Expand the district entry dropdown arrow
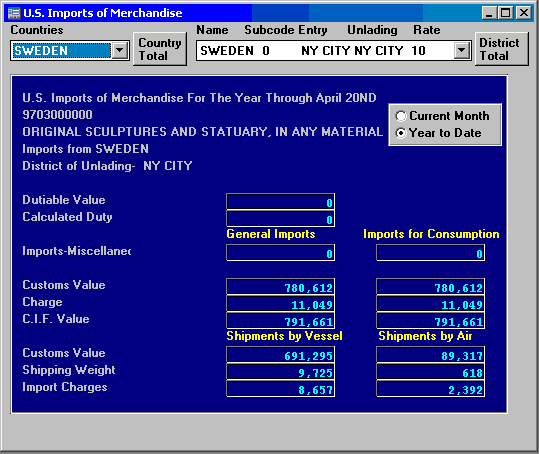539x454 pixels. pos(461,51)
